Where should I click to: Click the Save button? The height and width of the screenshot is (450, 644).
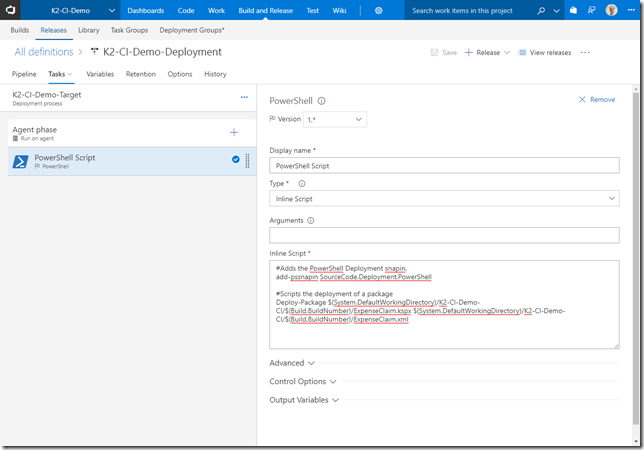pyautogui.click(x=444, y=53)
